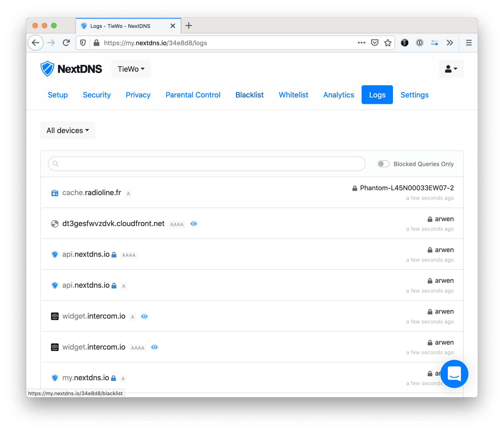Click the dark round extension icon
Screen dimensions: 504x432
tap(405, 43)
